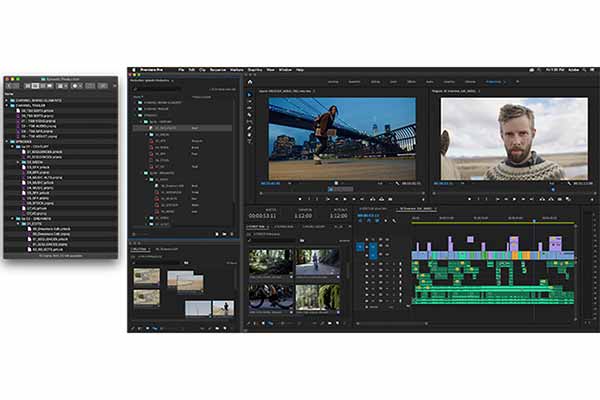Open Program monitor playback resolution dropdown
This screenshot has height=400, width=600.
point(552,184)
